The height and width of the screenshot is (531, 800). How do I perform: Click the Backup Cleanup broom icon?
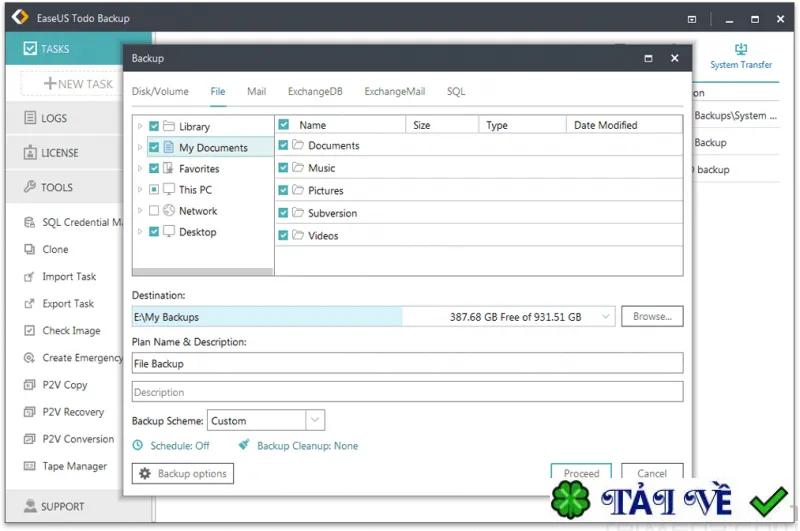[x=244, y=446]
